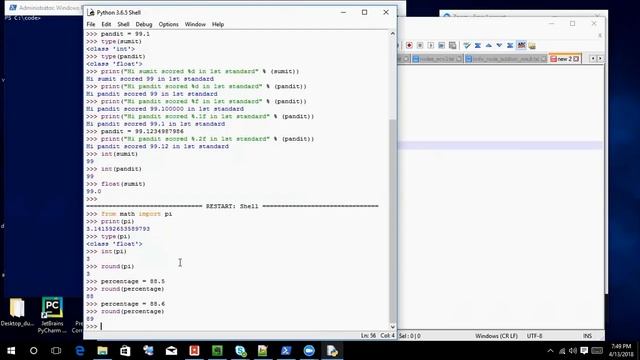Viewport: 640px width, 360px height.
Task: Close the 'new 2' tab in Notepad++
Action: (x=576, y=59)
